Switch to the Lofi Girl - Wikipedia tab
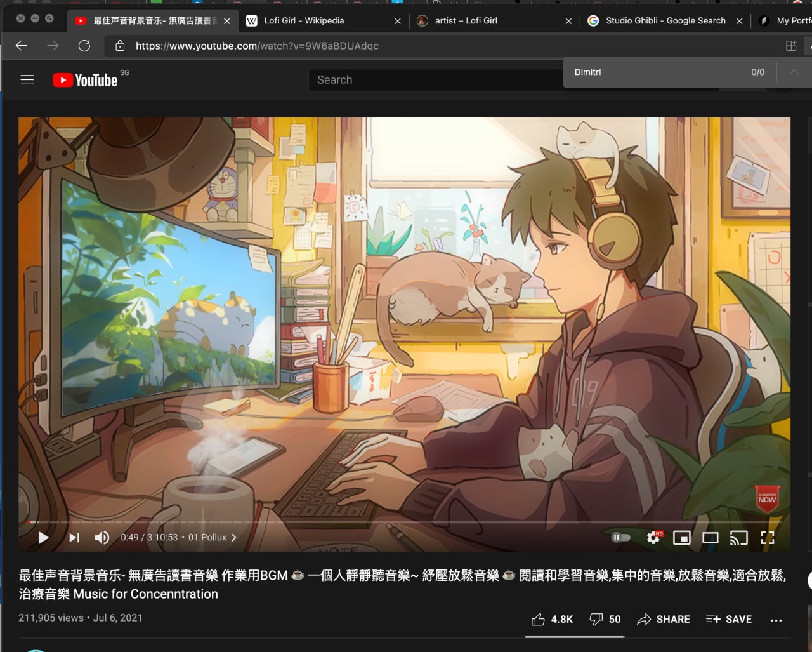The image size is (812, 652). point(324,21)
